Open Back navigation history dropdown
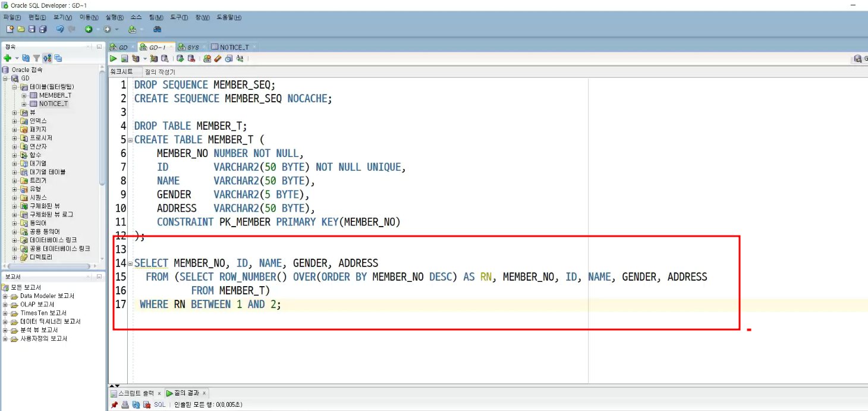Viewport: 868px width, 411px height. point(98,29)
